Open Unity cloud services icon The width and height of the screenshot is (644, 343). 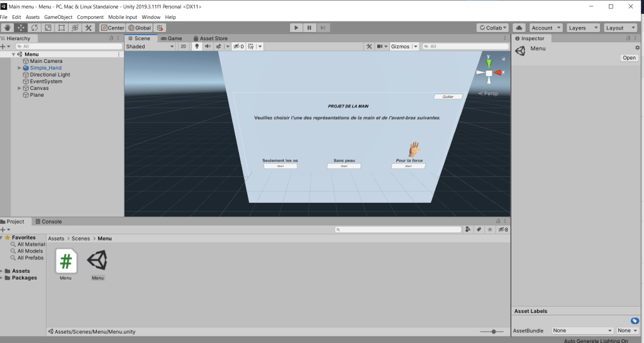(519, 28)
